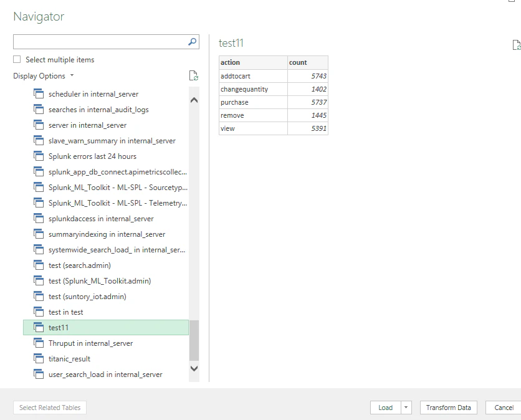The width and height of the screenshot is (521, 420).
Task: Click the purchase cell in preview table
Action: tap(253, 102)
